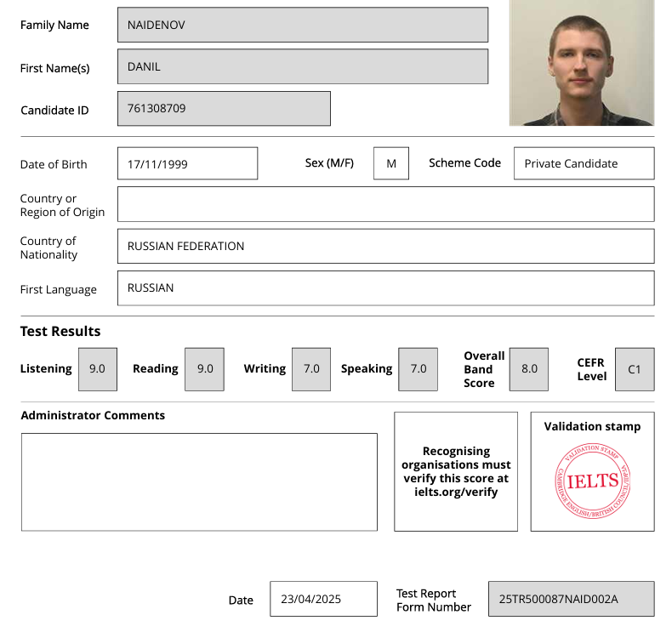
Task: Select the Country of Nationality field
Action: pos(385,246)
